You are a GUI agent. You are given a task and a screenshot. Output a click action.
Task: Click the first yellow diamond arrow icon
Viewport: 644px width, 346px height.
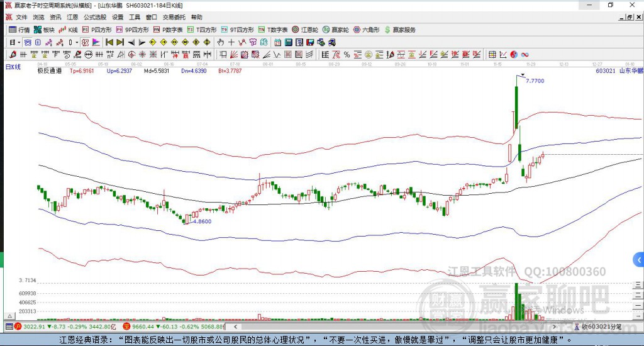pos(152,42)
